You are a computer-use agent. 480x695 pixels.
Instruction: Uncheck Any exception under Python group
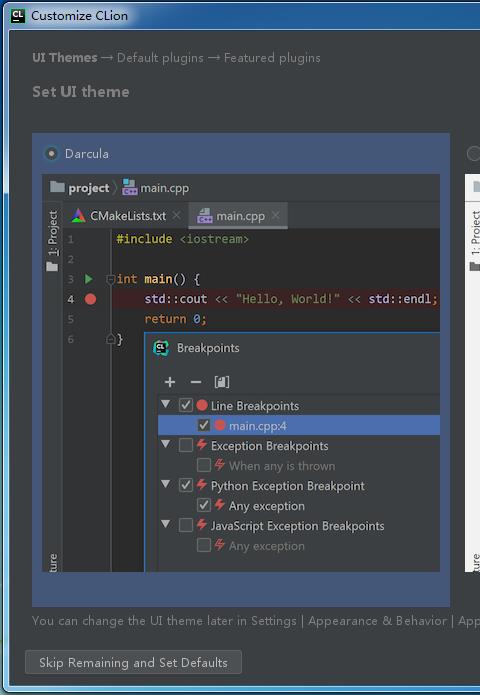click(x=203, y=505)
